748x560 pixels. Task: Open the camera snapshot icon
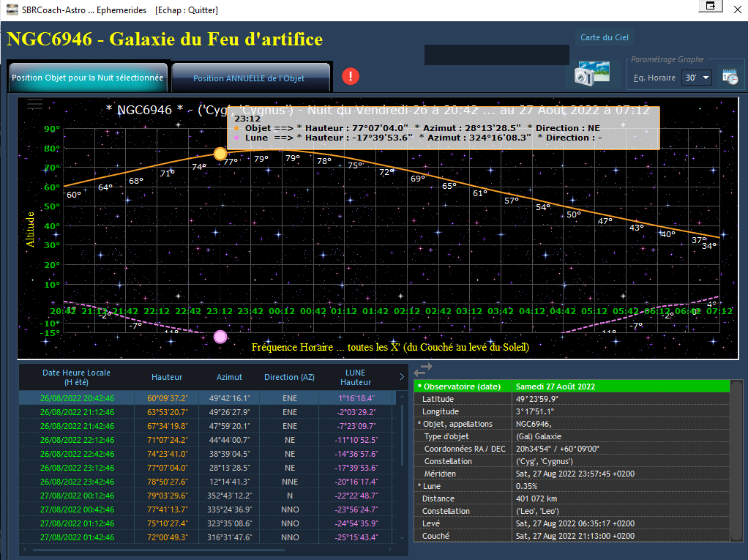click(x=592, y=74)
